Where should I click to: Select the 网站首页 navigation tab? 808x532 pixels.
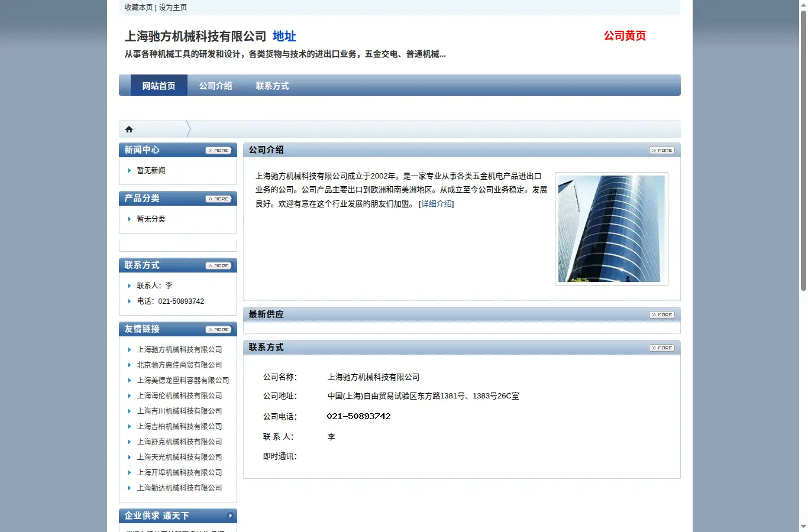point(159,86)
